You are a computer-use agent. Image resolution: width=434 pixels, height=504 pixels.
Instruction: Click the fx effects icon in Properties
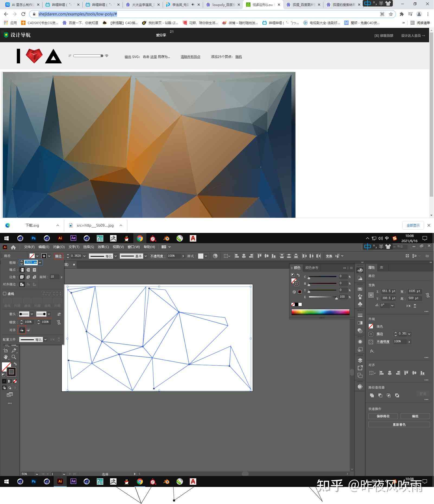click(x=372, y=351)
